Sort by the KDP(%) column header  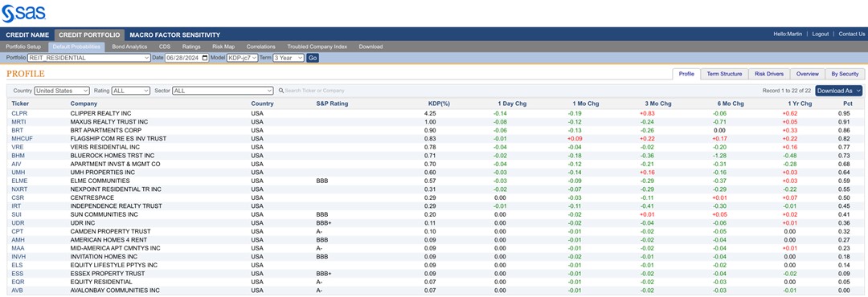tap(439, 104)
